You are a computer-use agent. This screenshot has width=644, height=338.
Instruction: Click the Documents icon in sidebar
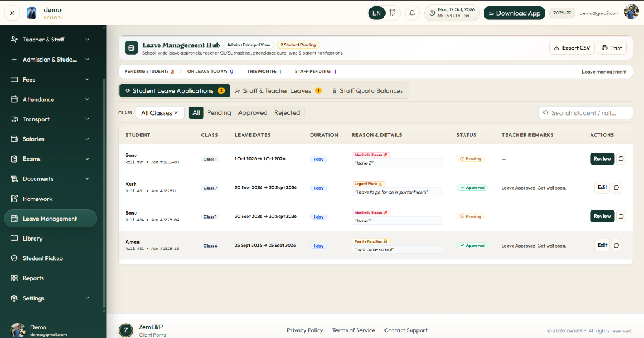14,179
